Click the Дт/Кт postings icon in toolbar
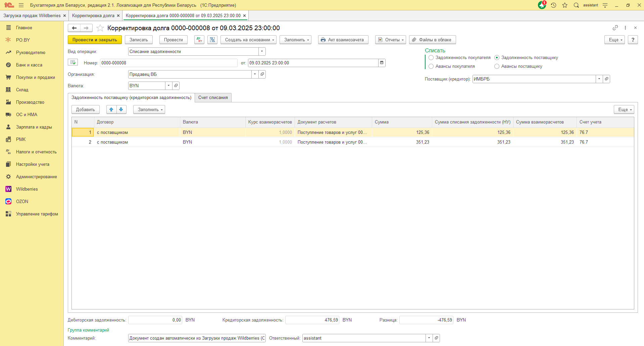This screenshot has height=346, width=644. click(x=199, y=40)
